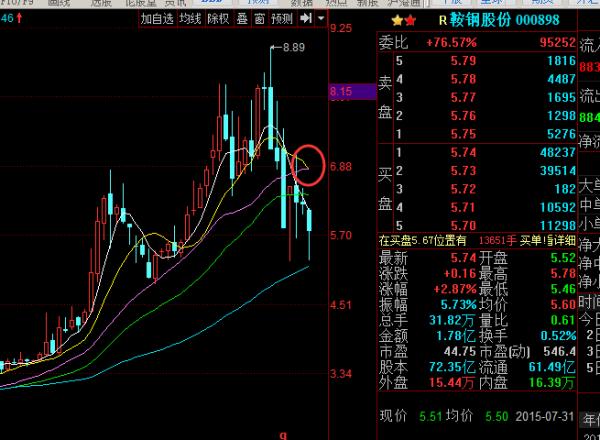This screenshot has height=440, width=600.
Task: Click the 6.88 price axis label
Action: pos(341,167)
